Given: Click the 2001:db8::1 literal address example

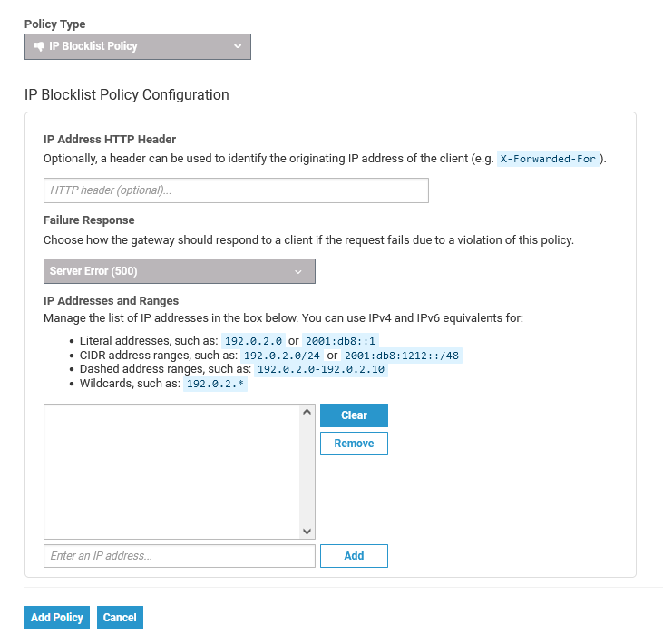Looking at the screenshot, I should pyautogui.click(x=334, y=341).
